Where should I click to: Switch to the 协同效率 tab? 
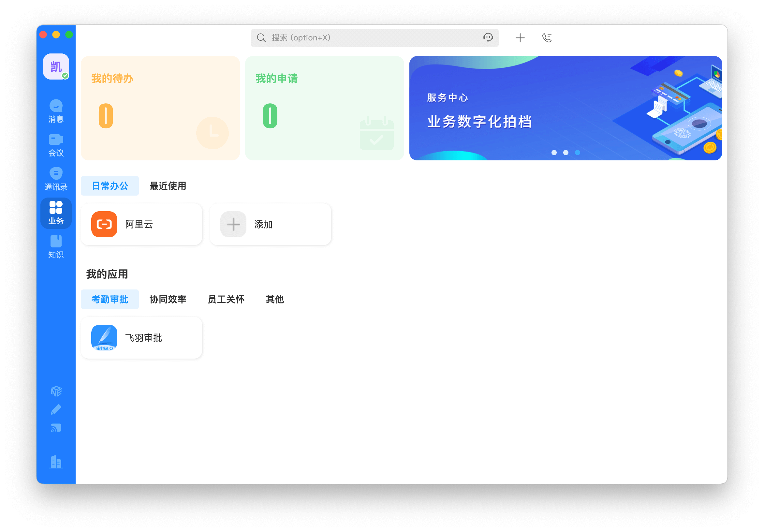(168, 299)
